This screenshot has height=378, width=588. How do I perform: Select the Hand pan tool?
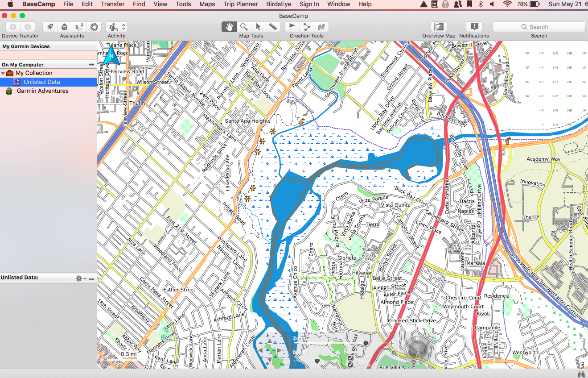click(229, 27)
